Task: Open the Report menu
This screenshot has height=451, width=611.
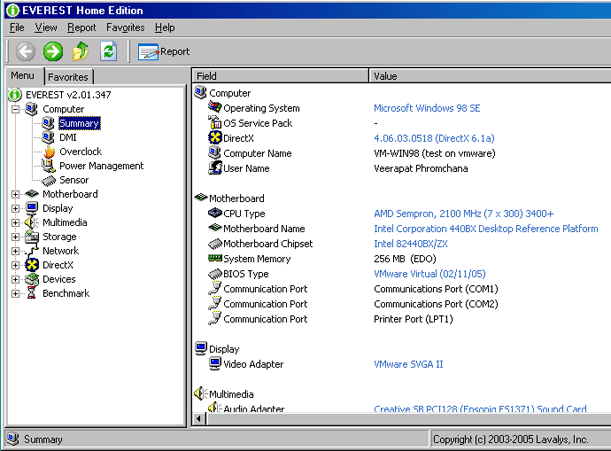Action: [x=81, y=28]
